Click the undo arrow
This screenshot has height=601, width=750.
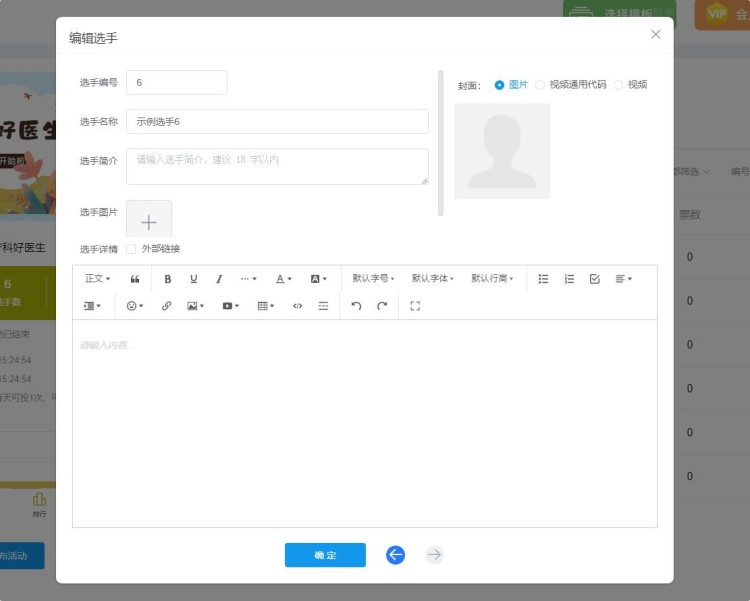(x=356, y=306)
